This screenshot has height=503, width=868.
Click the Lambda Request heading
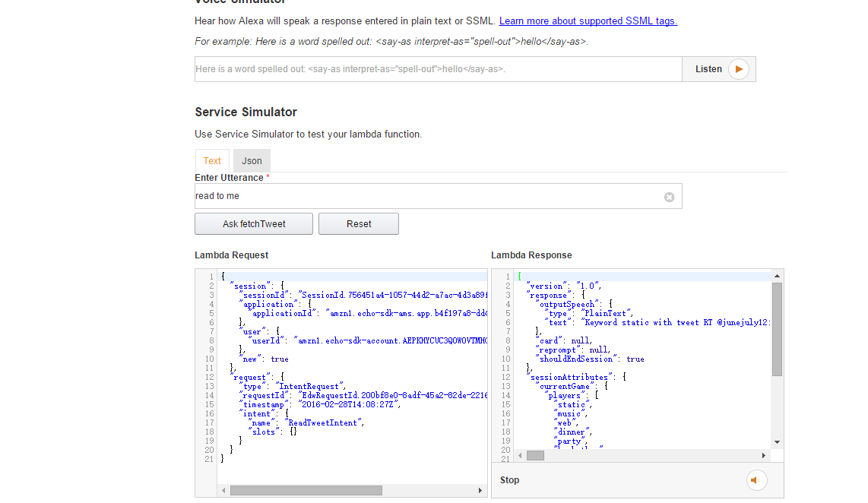click(231, 255)
